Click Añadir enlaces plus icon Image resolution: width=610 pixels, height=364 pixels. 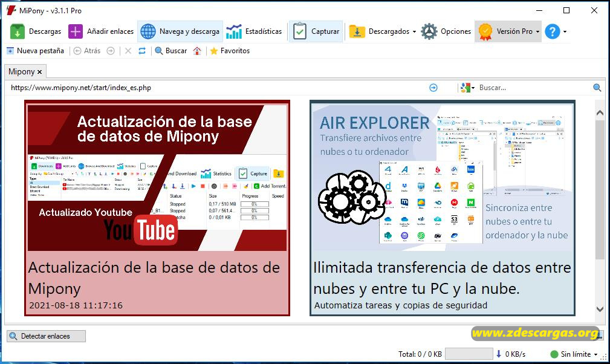click(x=76, y=31)
